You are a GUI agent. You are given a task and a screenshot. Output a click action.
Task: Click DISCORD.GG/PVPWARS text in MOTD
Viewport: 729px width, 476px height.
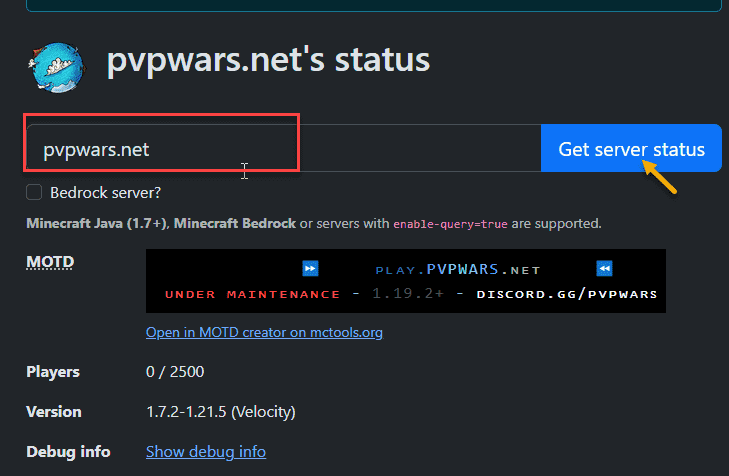(567, 294)
